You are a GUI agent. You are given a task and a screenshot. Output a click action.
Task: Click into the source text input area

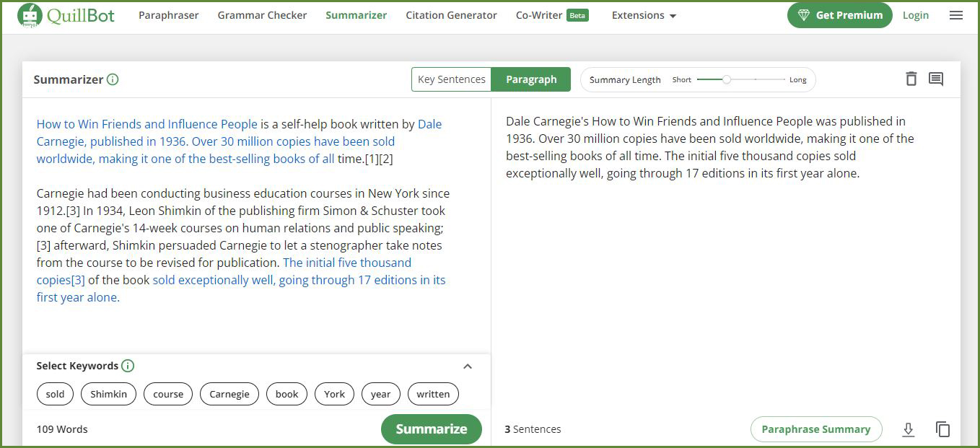coord(256,225)
